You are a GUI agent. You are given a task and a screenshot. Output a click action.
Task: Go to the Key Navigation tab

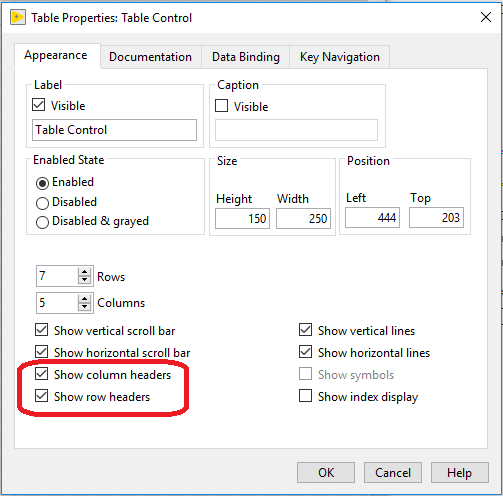(x=340, y=57)
